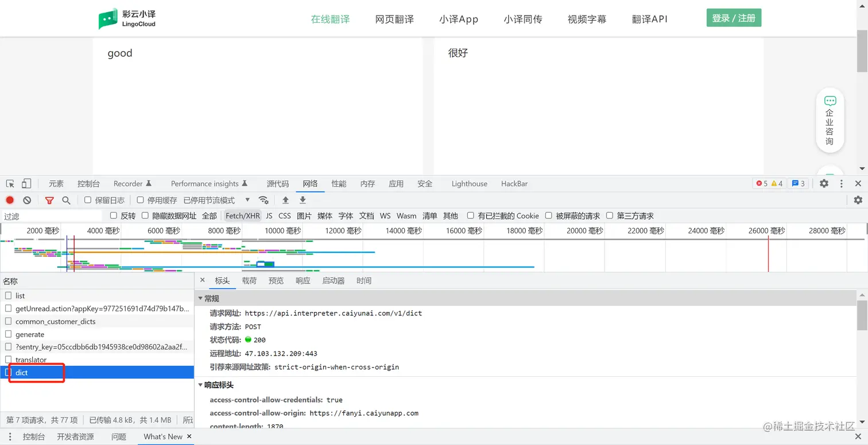Viewport: 868px width, 445px height.
Task: Open the Lighthouse tab
Action: click(470, 184)
